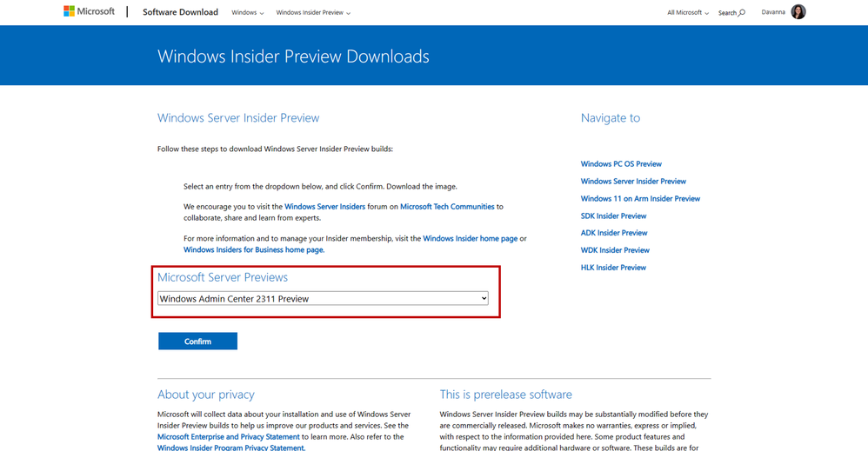This screenshot has height=451, width=868.
Task: Navigate to ADK Insider Preview
Action: (614, 233)
